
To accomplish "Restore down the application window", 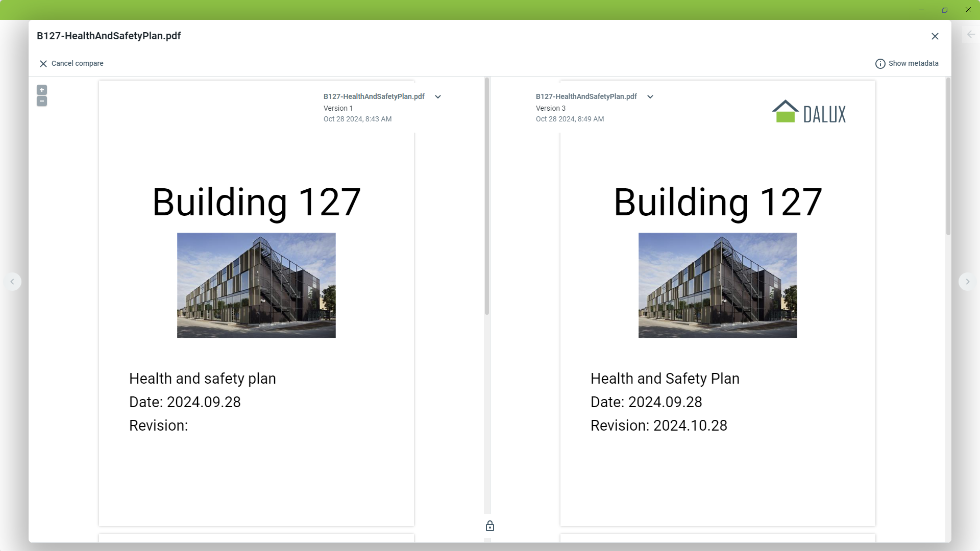I will 944,10.
